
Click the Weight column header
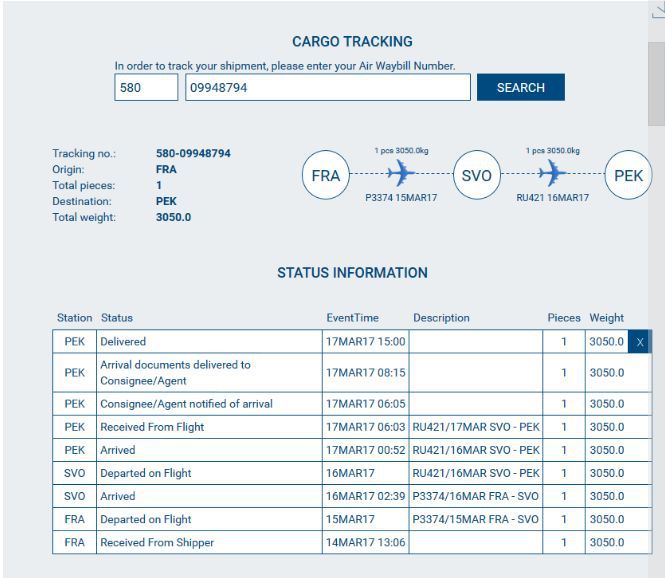(606, 318)
